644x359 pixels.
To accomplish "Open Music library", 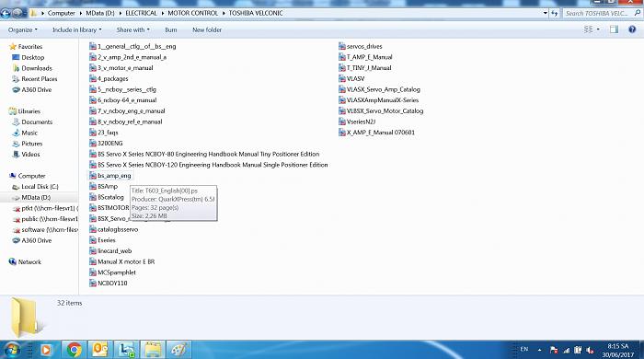I will (x=25, y=133).
